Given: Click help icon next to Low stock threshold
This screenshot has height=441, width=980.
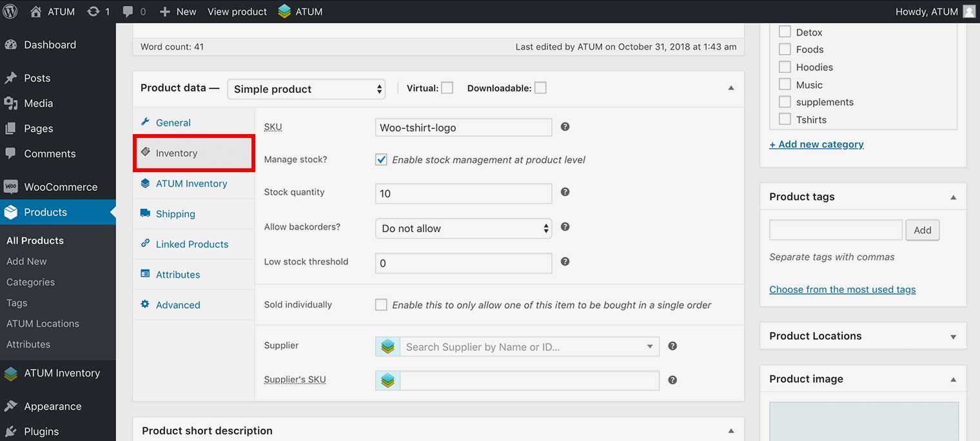Looking at the screenshot, I should [x=565, y=262].
